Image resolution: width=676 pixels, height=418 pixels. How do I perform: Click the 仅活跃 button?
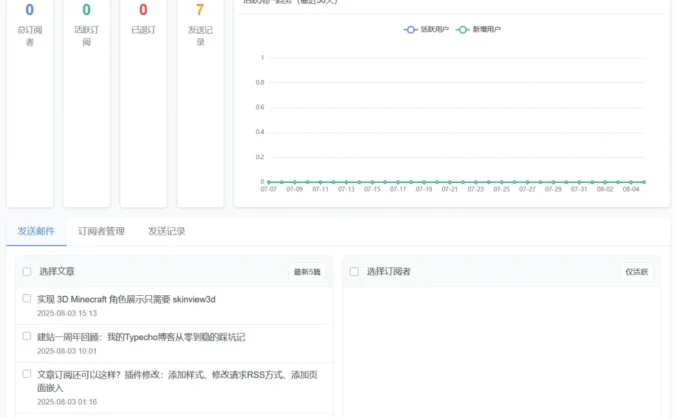(x=636, y=272)
